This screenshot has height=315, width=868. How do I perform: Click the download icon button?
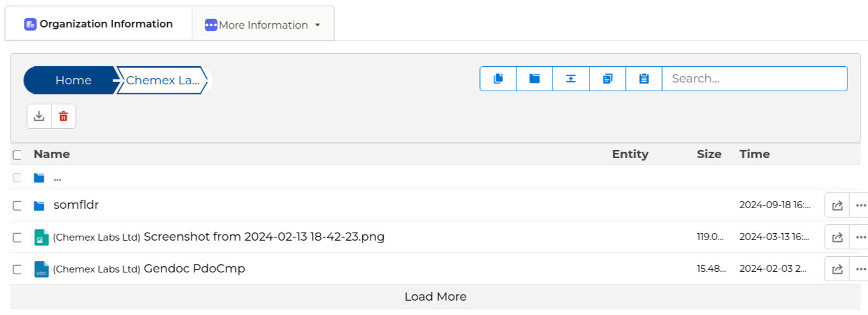(x=39, y=116)
